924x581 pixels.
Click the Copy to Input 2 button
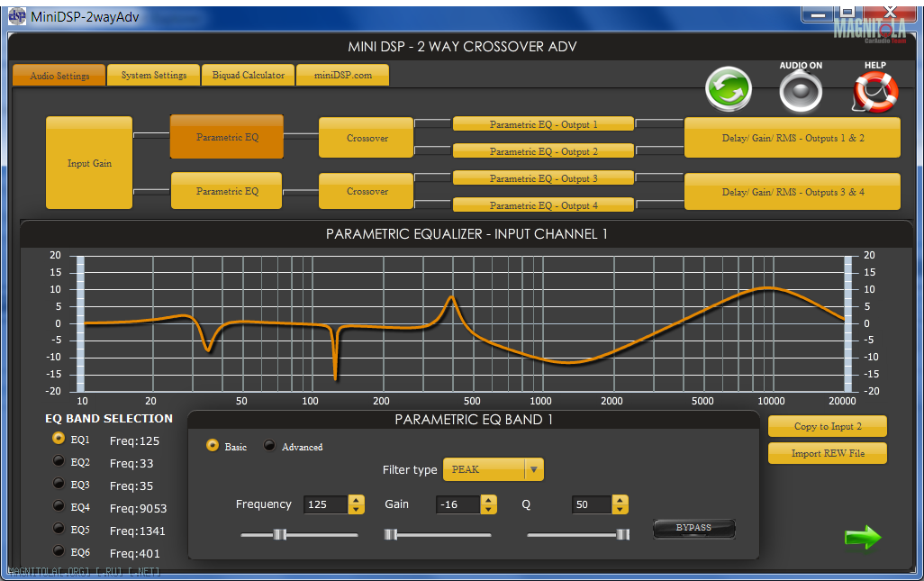828,426
